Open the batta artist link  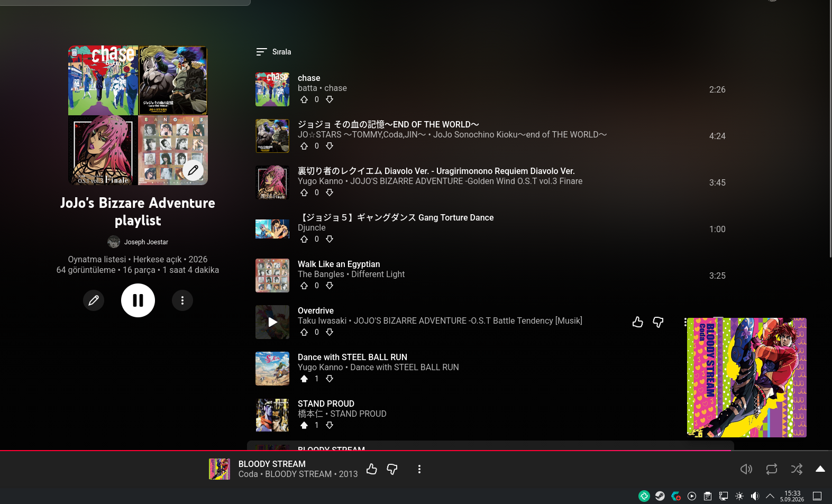[307, 88]
